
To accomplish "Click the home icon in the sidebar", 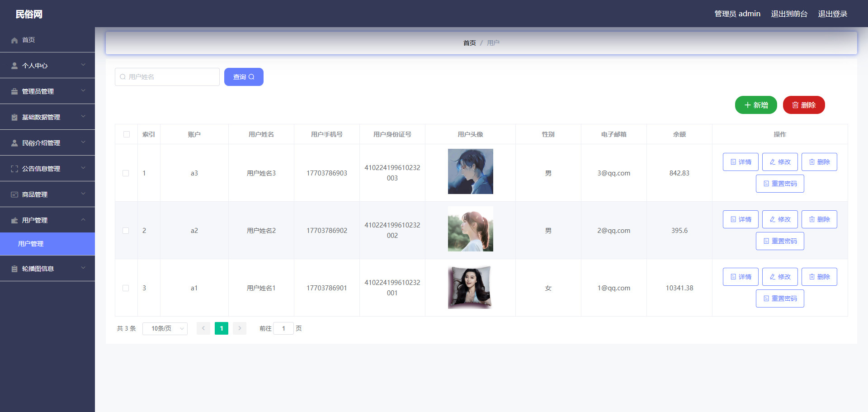I will pos(14,40).
